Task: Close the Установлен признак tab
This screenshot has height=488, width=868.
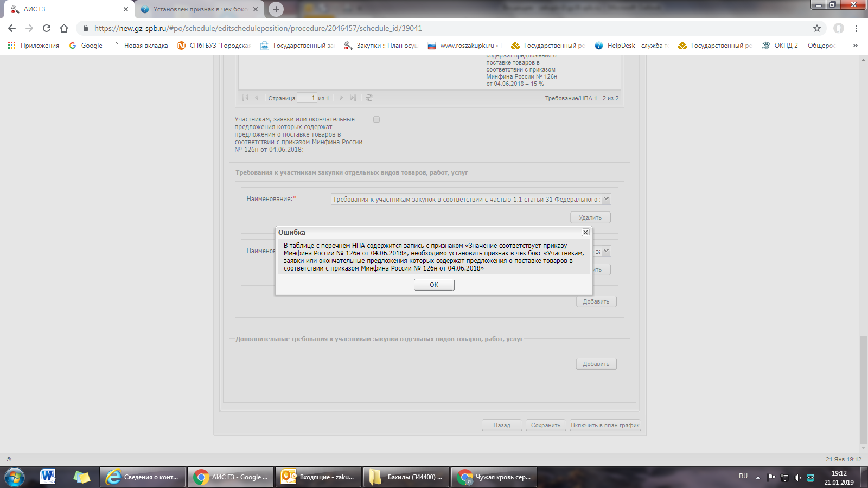Action: (256, 9)
